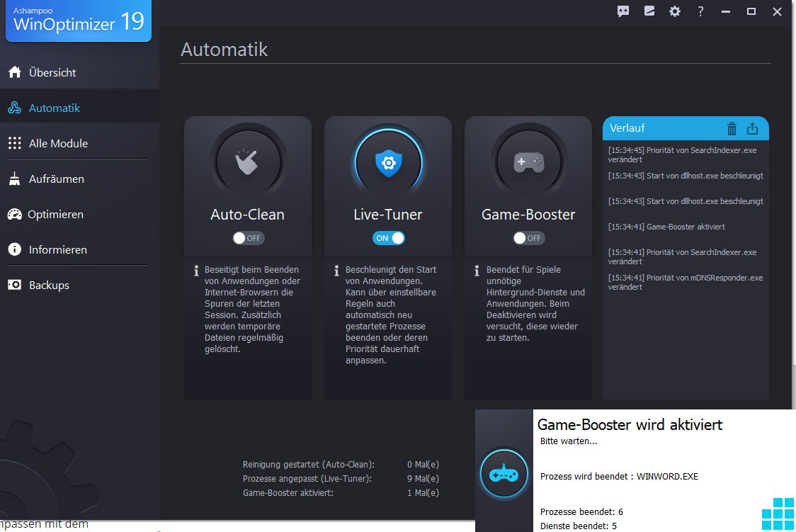Click 'Dienste beendet: 5' in popup
This screenshot has width=796, height=532.
pos(578,526)
